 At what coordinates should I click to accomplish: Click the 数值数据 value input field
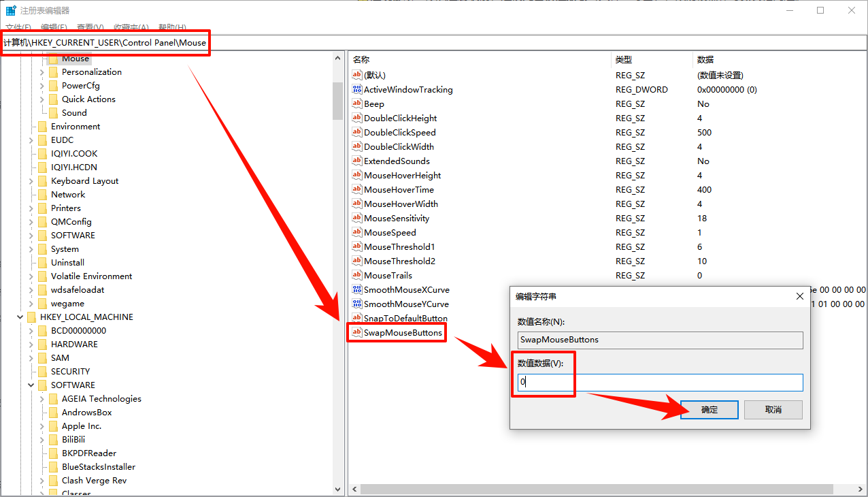(x=660, y=383)
